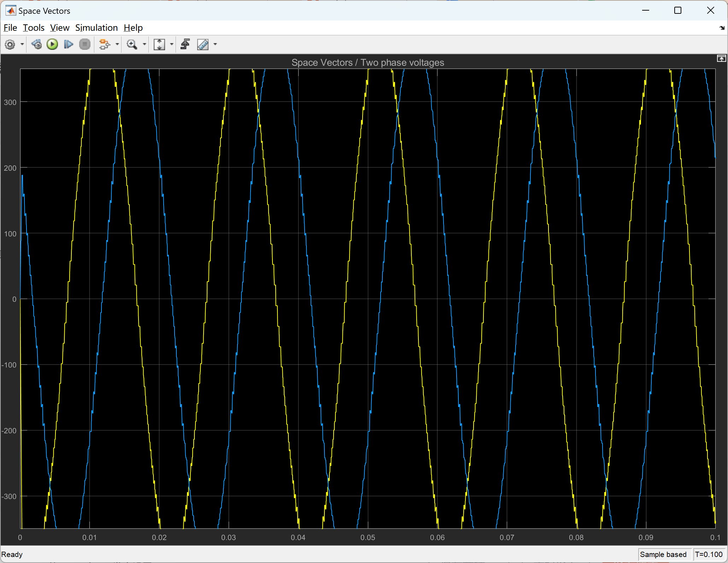The width and height of the screenshot is (728, 563).
Task: Click the Step Back simulation button
Action: pos(36,45)
